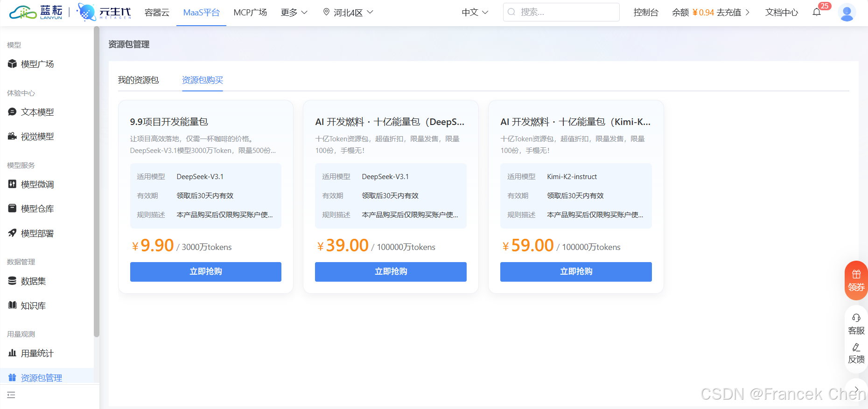Click the 模型广场 cube icon
The image size is (868, 409).
pos(13,64)
